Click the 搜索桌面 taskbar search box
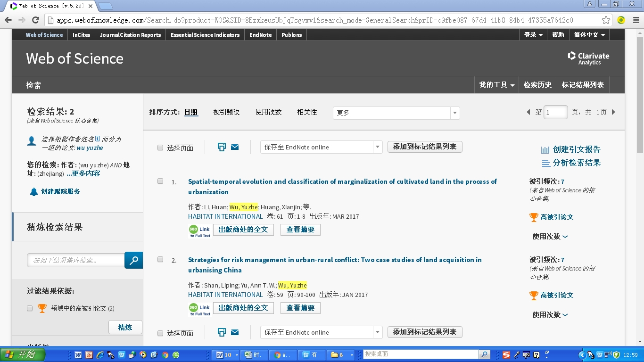 click(421, 354)
